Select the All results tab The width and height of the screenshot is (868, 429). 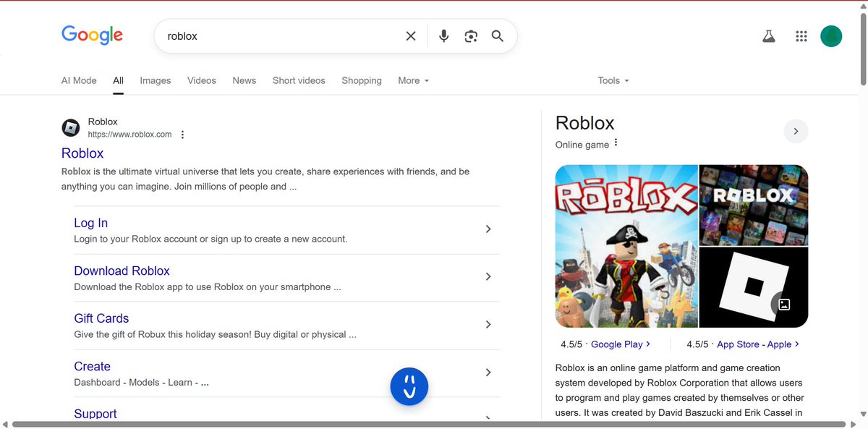point(118,80)
